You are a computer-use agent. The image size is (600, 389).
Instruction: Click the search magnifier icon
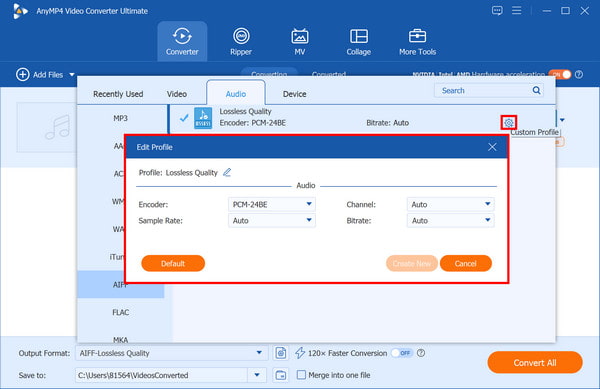coord(536,90)
